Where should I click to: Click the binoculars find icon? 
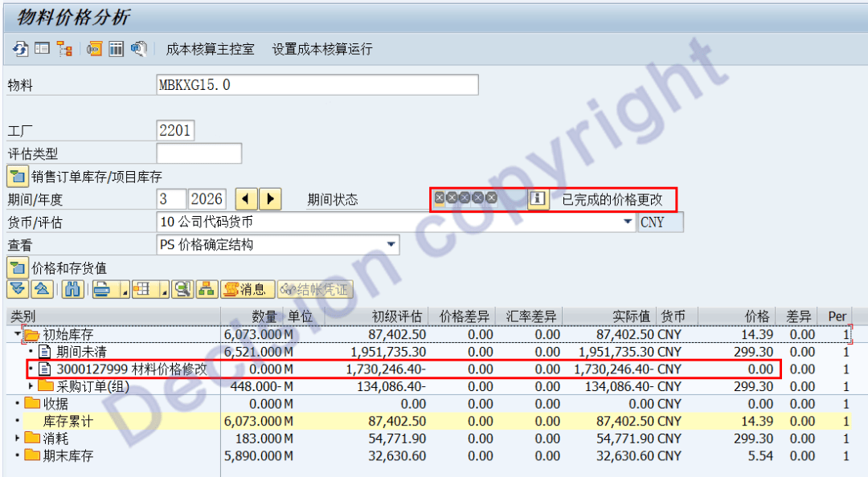(x=72, y=289)
